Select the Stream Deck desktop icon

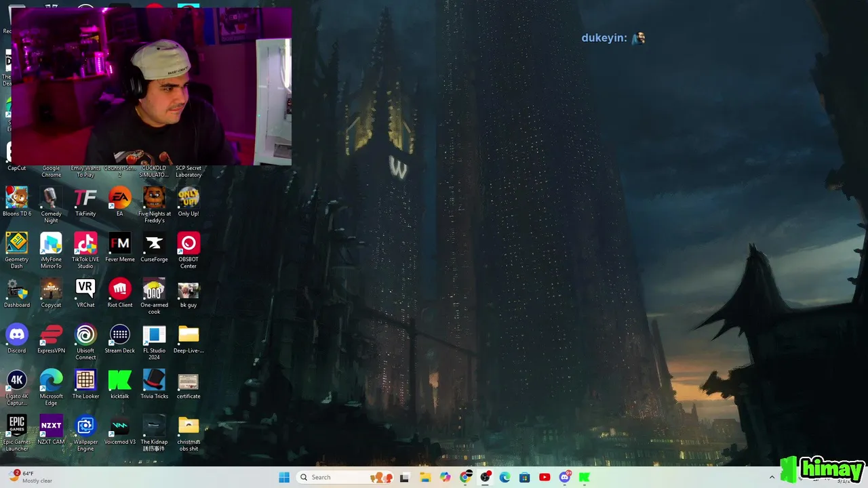[120, 339]
